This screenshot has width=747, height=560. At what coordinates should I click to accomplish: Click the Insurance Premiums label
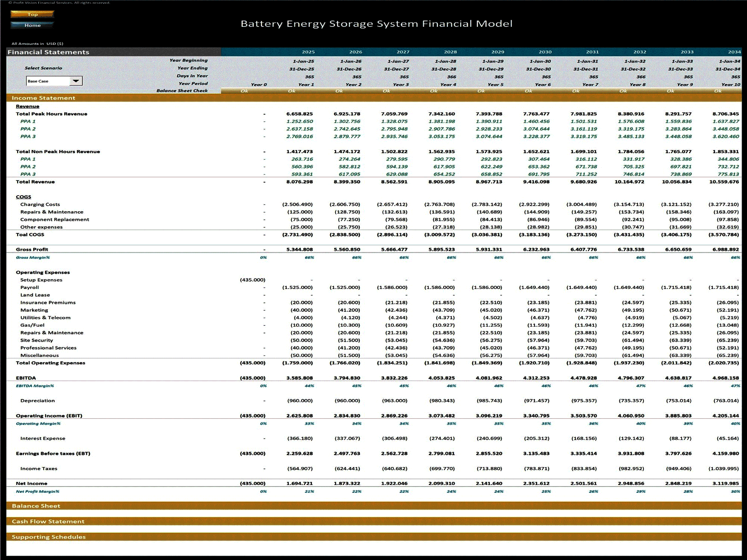(48, 303)
